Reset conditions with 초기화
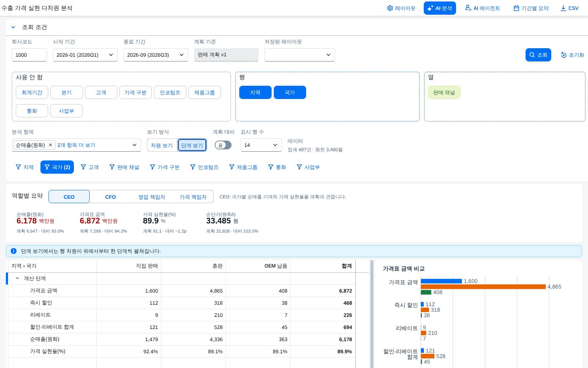The image size is (588, 368). coord(572,55)
